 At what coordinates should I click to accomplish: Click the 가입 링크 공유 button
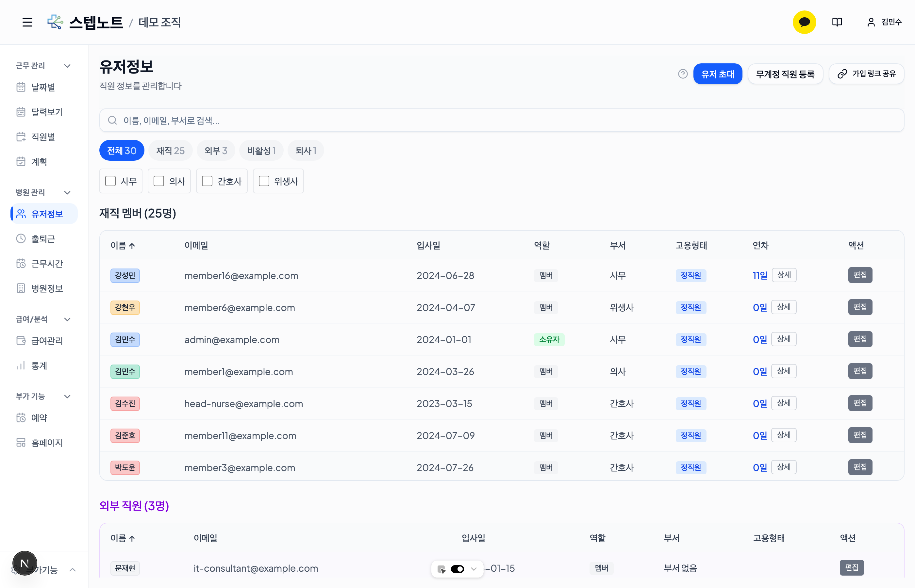coord(867,74)
